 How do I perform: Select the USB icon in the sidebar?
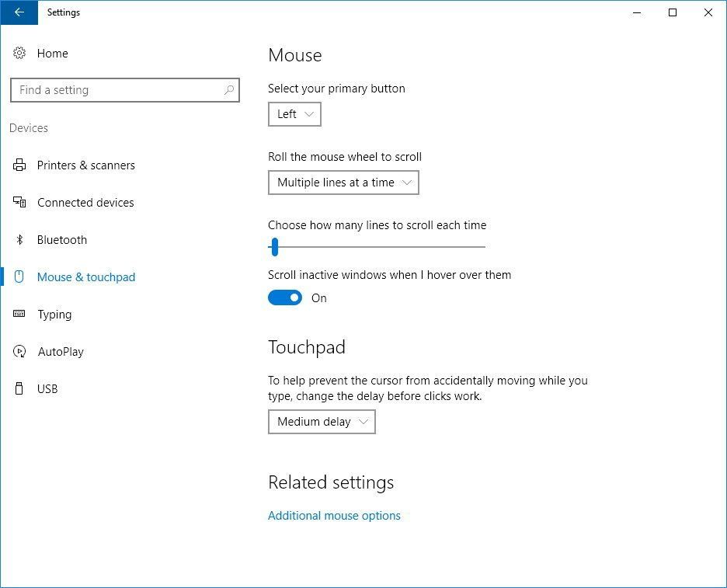click(x=19, y=388)
